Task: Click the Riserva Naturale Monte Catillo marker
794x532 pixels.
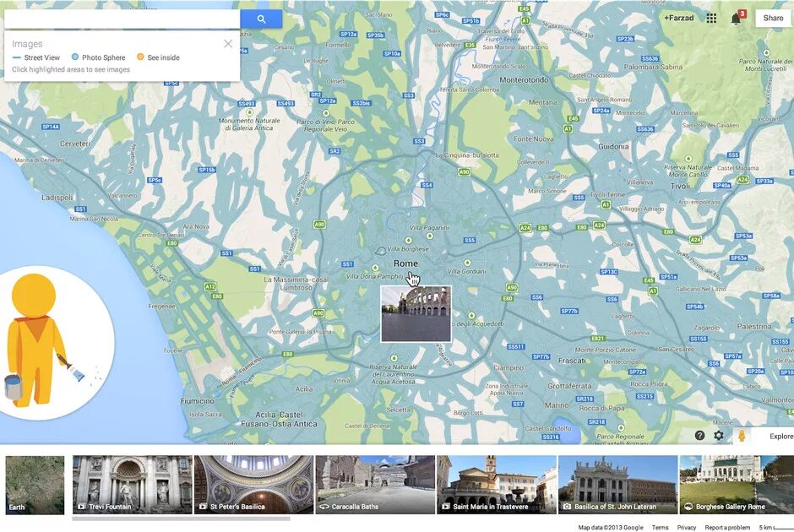Action: 688,159
